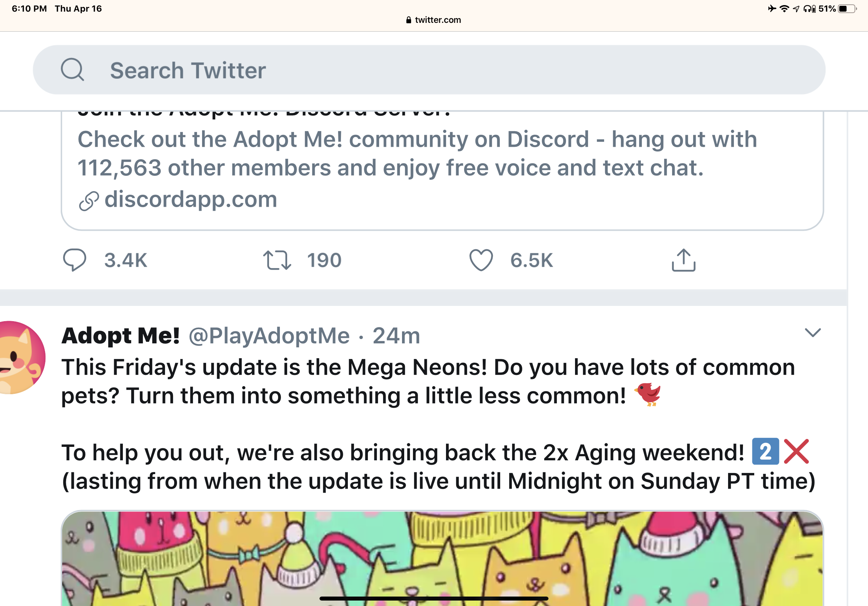This screenshot has height=606, width=868.
Task: Click the Adopt Me! display name
Action: pos(121,335)
